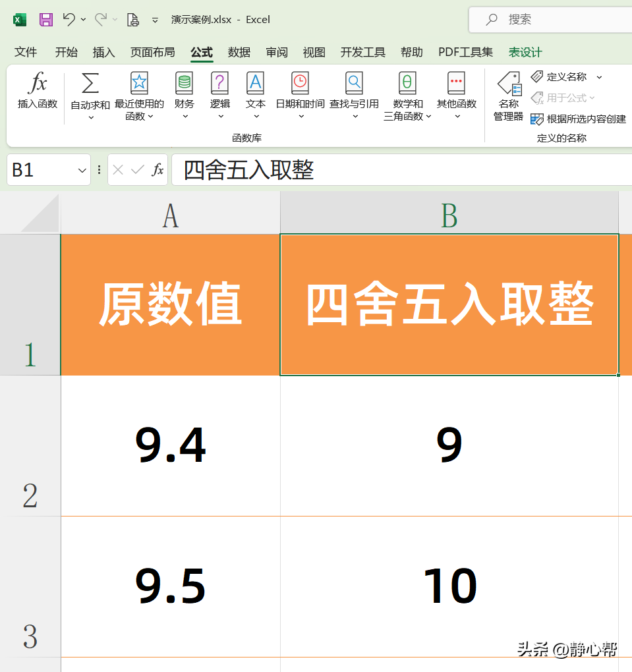Switch to the 开发工具 tab
This screenshot has width=632, height=672.
pyautogui.click(x=362, y=52)
